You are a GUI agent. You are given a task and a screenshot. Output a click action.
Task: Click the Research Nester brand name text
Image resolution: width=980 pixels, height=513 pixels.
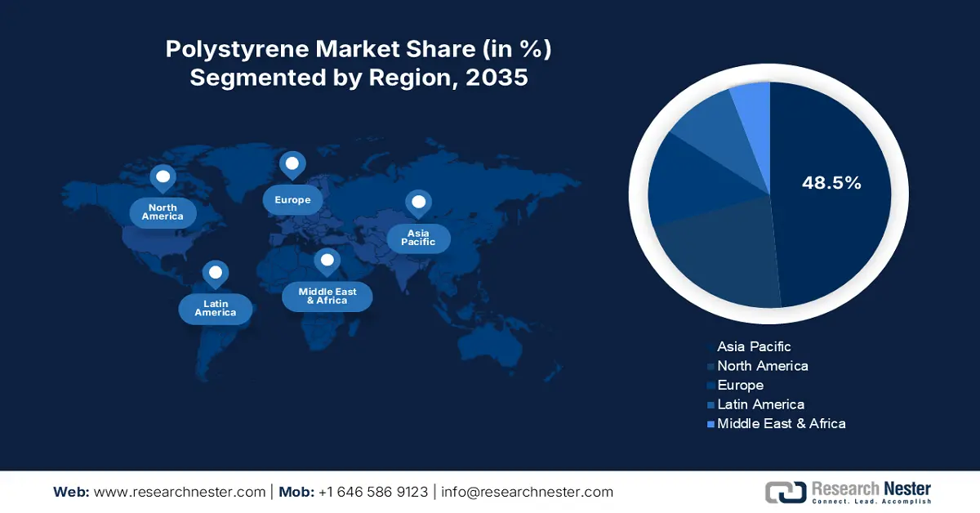tap(871, 490)
